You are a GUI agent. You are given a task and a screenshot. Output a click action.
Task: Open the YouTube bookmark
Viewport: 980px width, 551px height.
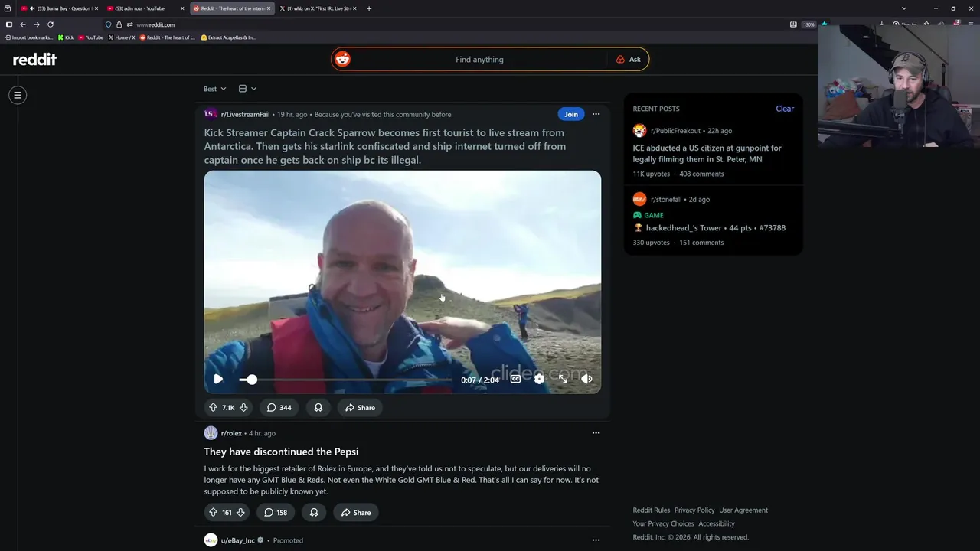pyautogui.click(x=91, y=37)
